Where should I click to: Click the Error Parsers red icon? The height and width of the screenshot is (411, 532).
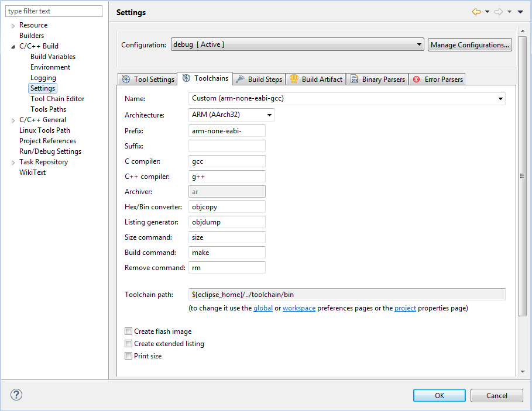click(x=417, y=80)
